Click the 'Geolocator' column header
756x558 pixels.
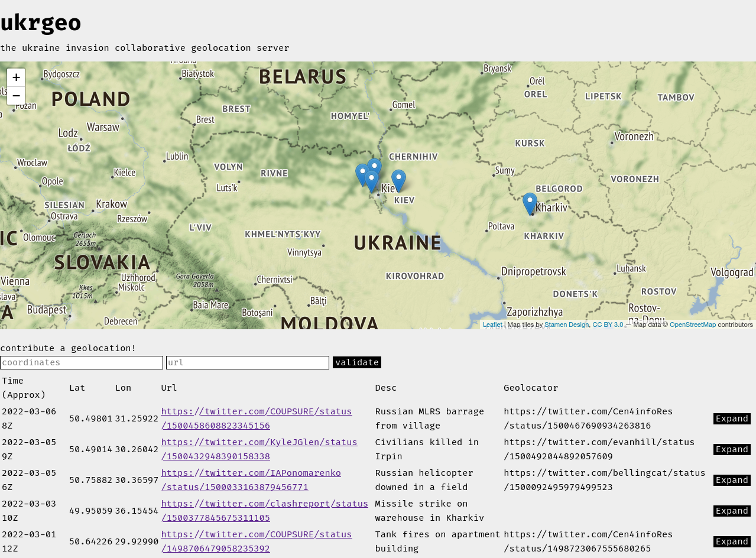point(531,388)
